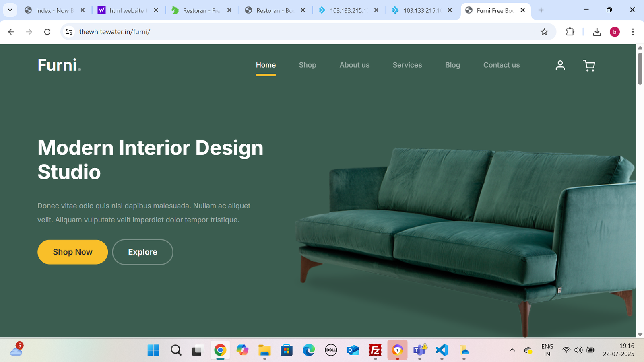
Task: Open the shopping cart on the Furni site
Action: (589, 66)
